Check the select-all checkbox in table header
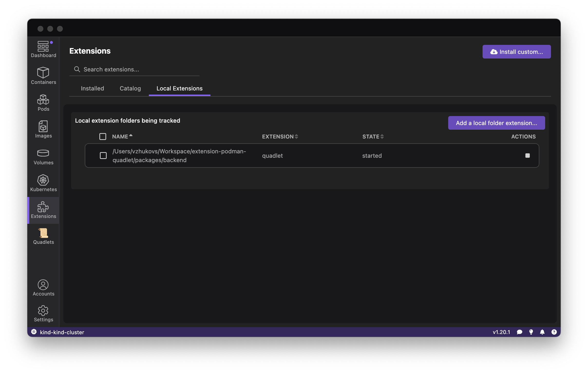Screen dimensions: 588x373 [x=103, y=136]
